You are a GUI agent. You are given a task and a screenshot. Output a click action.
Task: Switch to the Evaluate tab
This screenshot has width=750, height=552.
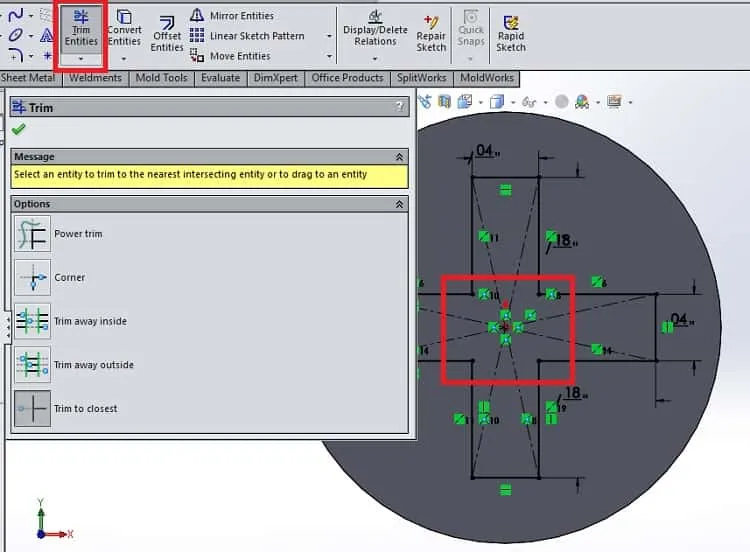click(221, 78)
